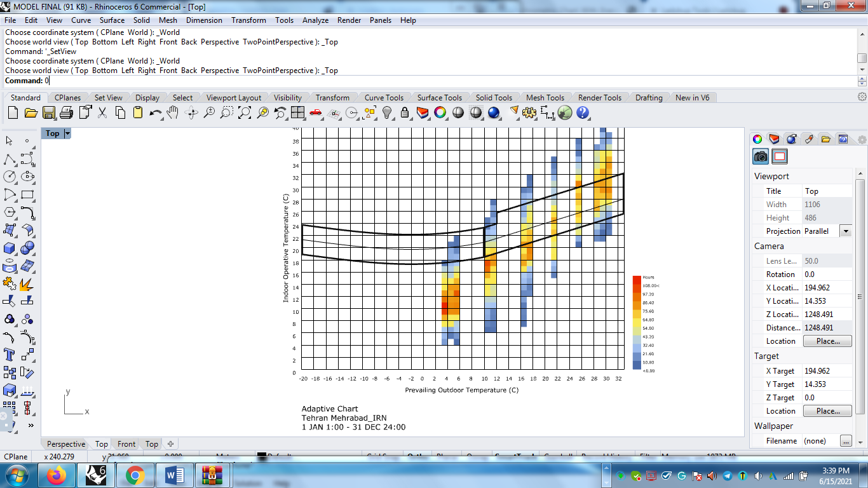Image resolution: width=868 pixels, height=488 pixels.
Task: Switch to the Front viewport tab
Action: [x=126, y=444]
